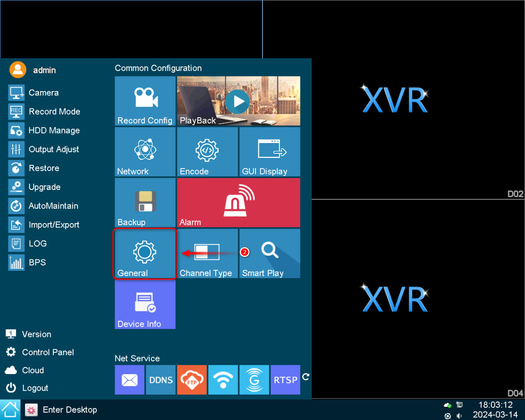Open the Encode configuration tile
The width and height of the screenshot is (525, 420).
tap(207, 152)
